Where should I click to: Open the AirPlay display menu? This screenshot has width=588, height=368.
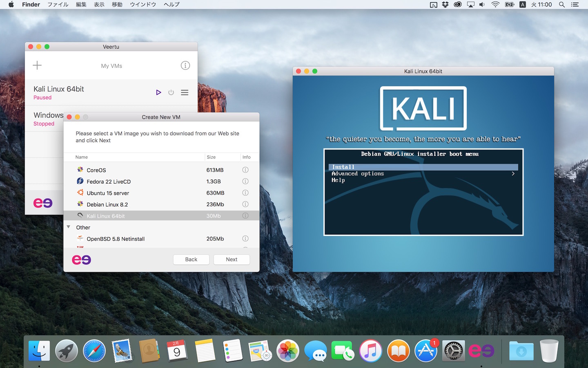tap(470, 4)
